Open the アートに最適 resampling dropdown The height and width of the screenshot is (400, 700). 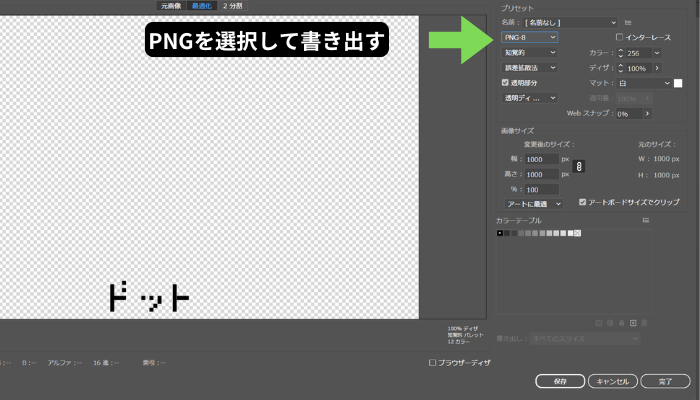[x=534, y=204]
